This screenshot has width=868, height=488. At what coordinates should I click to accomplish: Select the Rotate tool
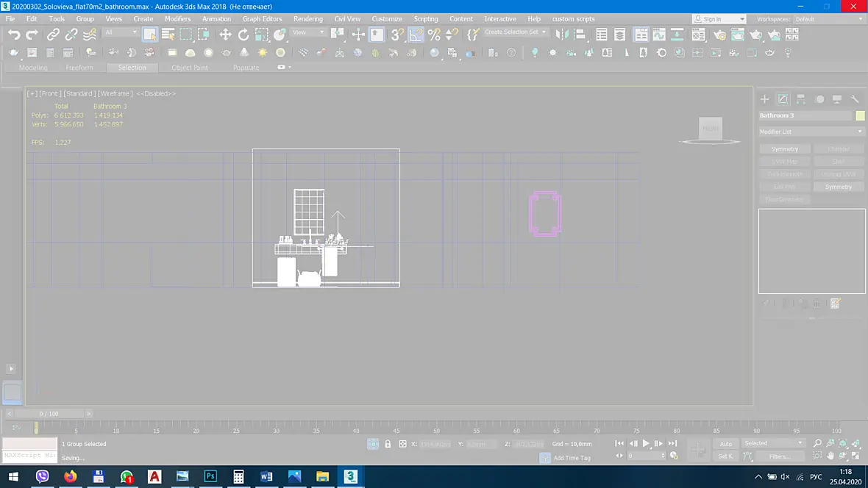tap(243, 35)
